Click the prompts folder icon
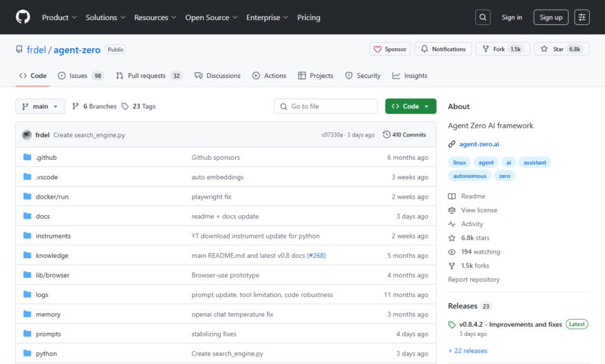This screenshot has height=364, width=605. pyautogui.click(x=27, y=334)
